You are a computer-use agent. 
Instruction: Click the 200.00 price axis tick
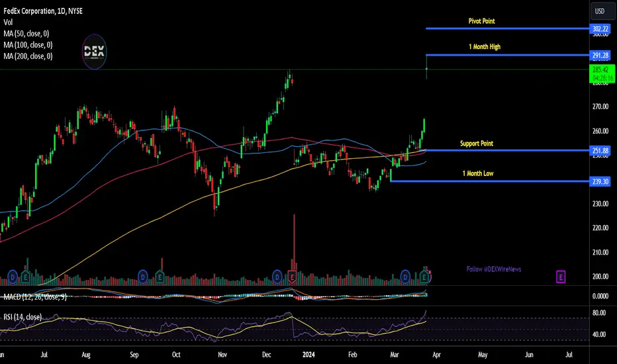pyautogui.click(x=600, y=277)
